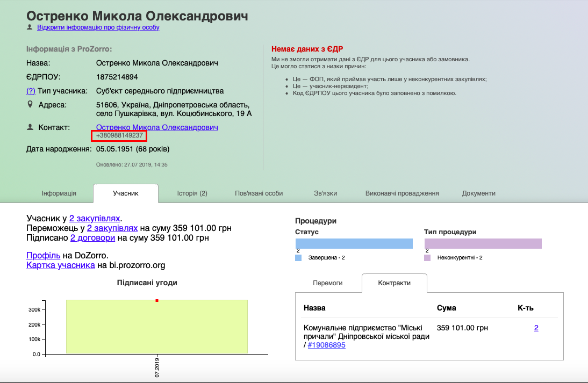
Task: Click the red marker on signed contracts chart
Action: pyautogui.click(x=157, y=300)
